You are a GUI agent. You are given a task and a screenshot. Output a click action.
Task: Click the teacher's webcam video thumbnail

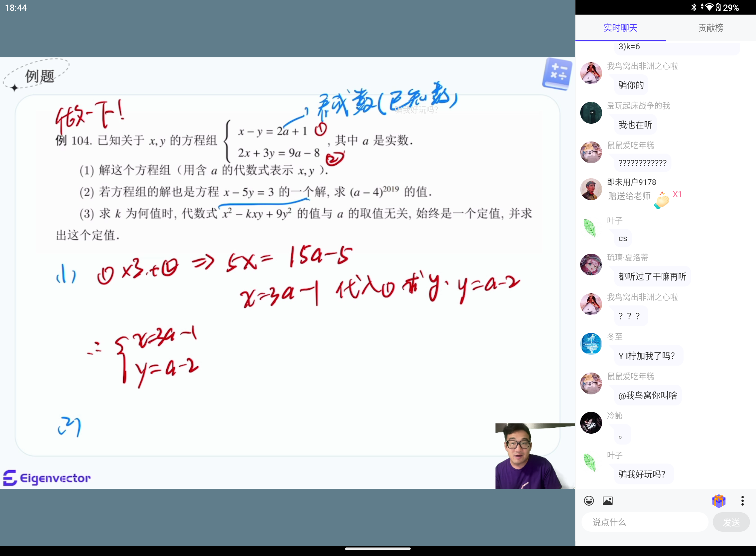[535, 456]
